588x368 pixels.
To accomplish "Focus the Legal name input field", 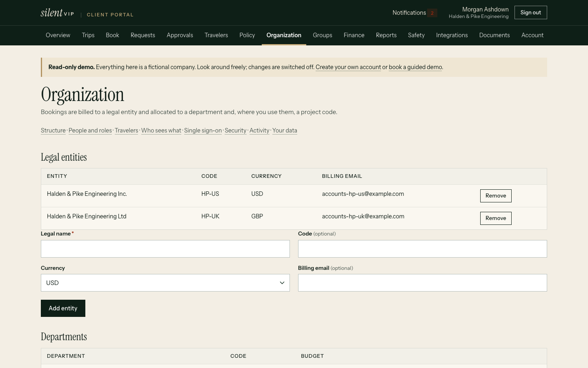I will pyautogui.click(x=165, y=249).
